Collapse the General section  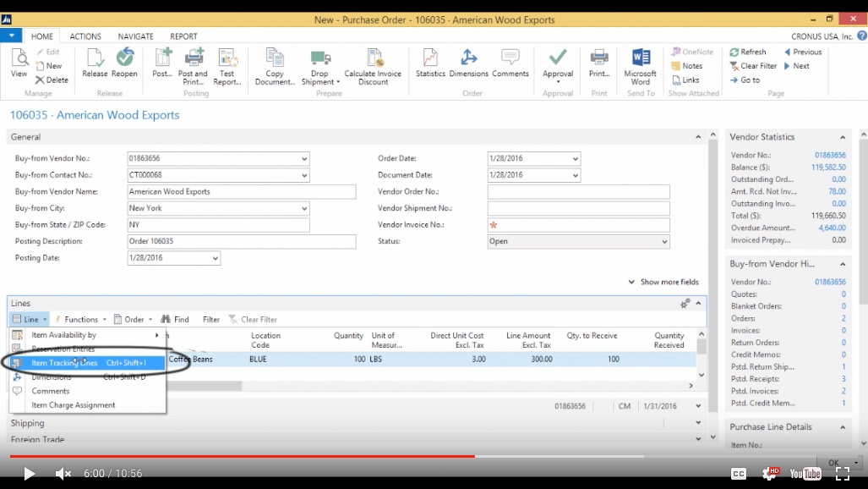coord(698,137)
